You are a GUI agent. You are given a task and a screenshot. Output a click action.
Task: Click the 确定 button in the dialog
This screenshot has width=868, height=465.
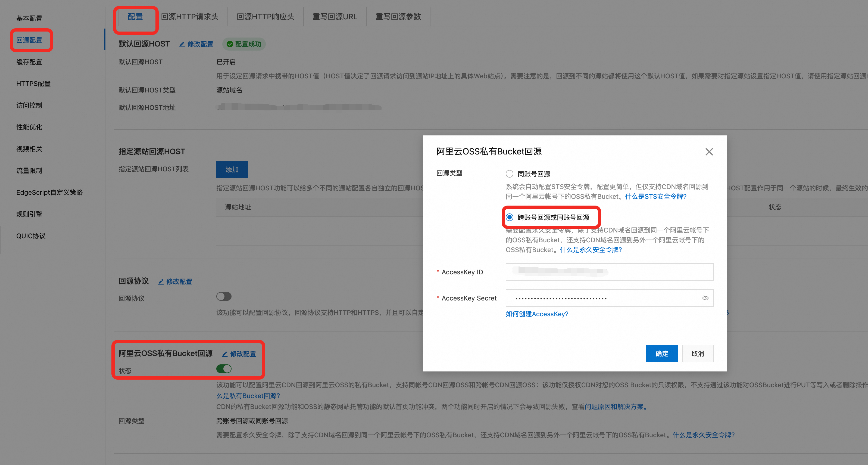661,354
